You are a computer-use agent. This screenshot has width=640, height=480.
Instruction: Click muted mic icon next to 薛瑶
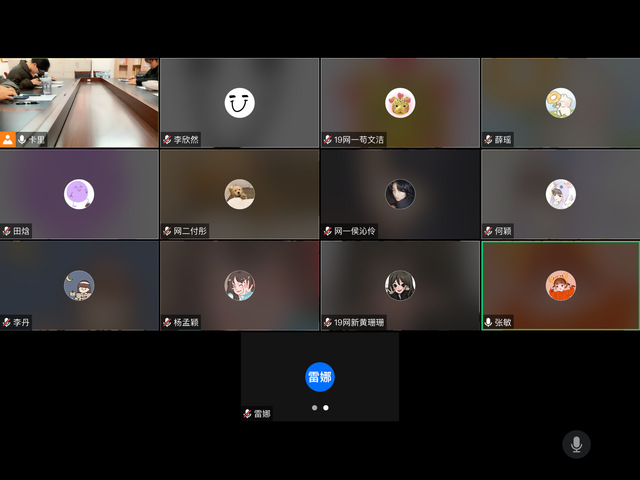pyautogui.click(x=487, y=140)
